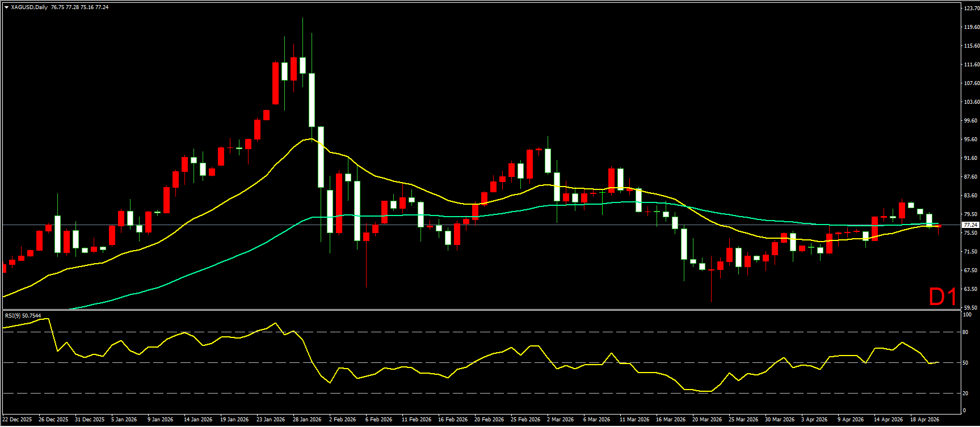This screenshot has height=427, width=980.
Task: Click the RSI 80 level scale label
Action: tap(966, 332)
